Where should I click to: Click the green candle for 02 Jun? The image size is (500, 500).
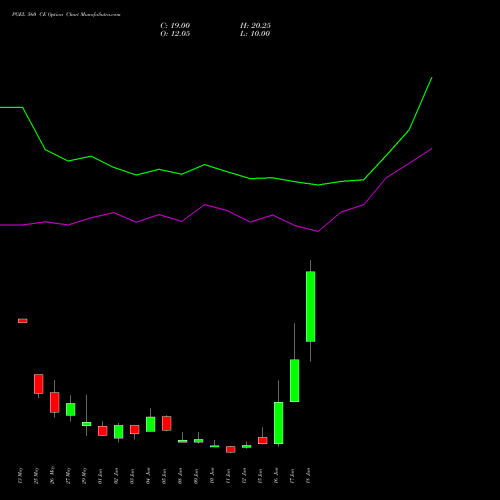tap(119, 432)
